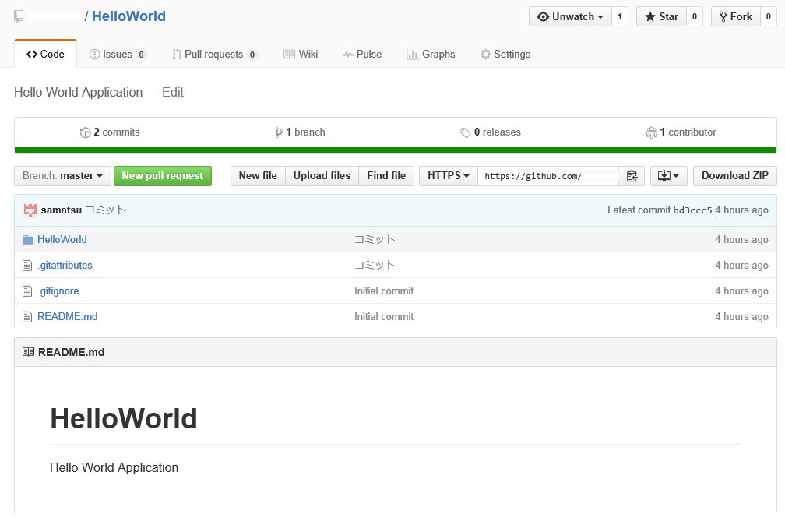
Task: Click the contributor people icon
Action: 651,132
